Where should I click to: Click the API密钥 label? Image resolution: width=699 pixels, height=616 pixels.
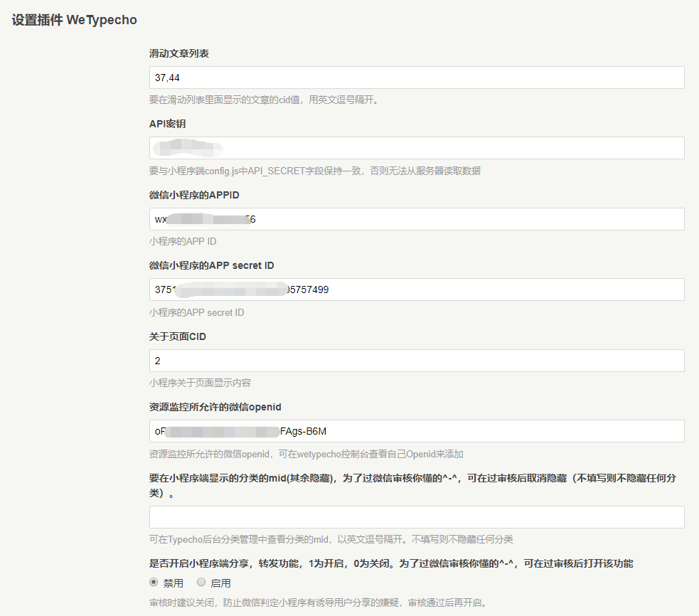(168, 124)
